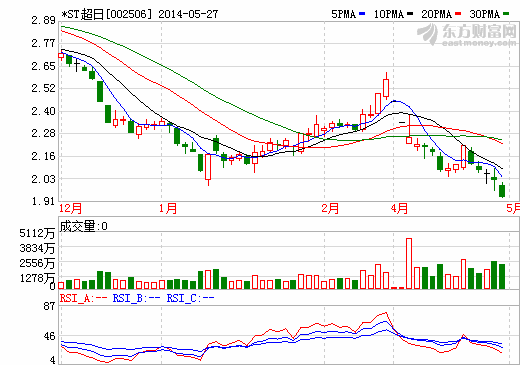Click the last green candlestick near 1.91
Screen dimensions: 520x365
pos(502,191)
